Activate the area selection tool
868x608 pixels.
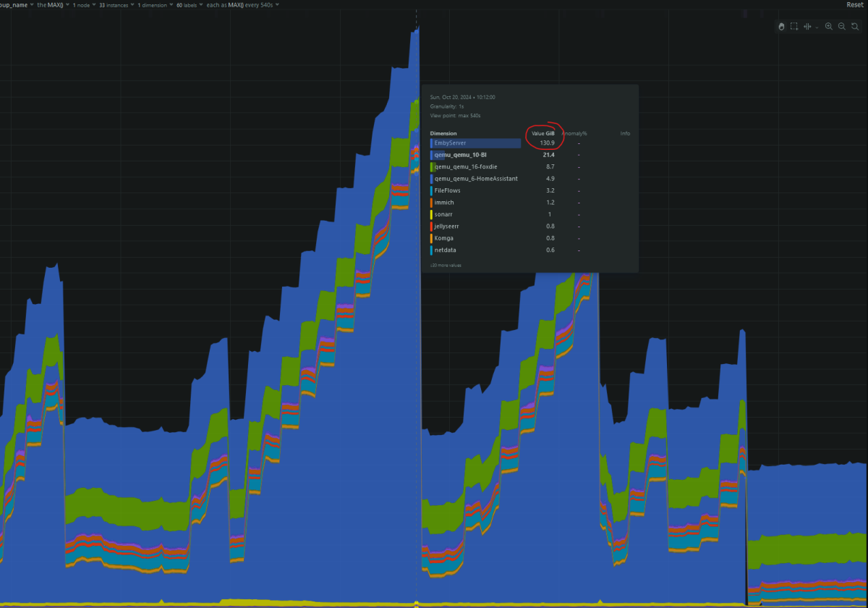[794, 26]
